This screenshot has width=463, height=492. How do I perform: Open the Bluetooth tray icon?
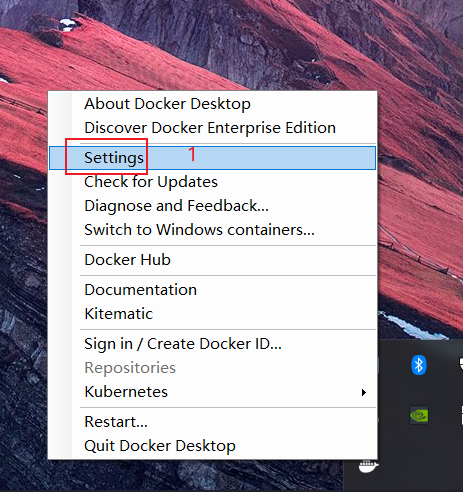419,365
